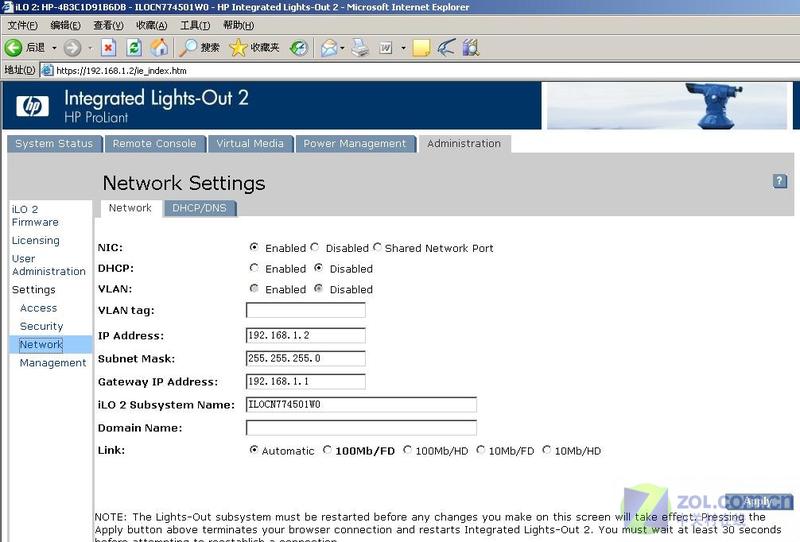Switch to System Status tab
This screenshot has width=800, height=542.
(55, 144)
